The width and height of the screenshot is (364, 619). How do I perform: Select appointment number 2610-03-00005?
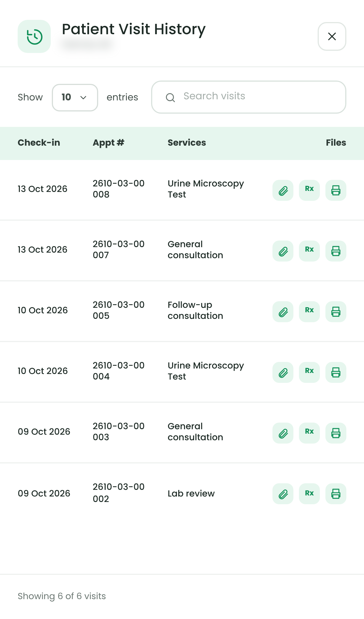pos(119,310)
